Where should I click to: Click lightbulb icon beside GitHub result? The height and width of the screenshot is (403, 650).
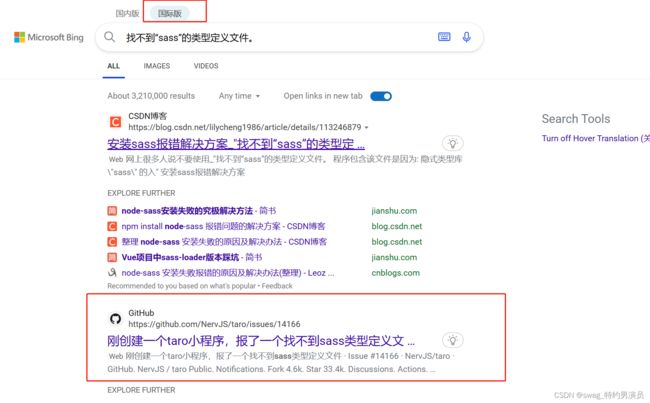click(x=453, y=340)
